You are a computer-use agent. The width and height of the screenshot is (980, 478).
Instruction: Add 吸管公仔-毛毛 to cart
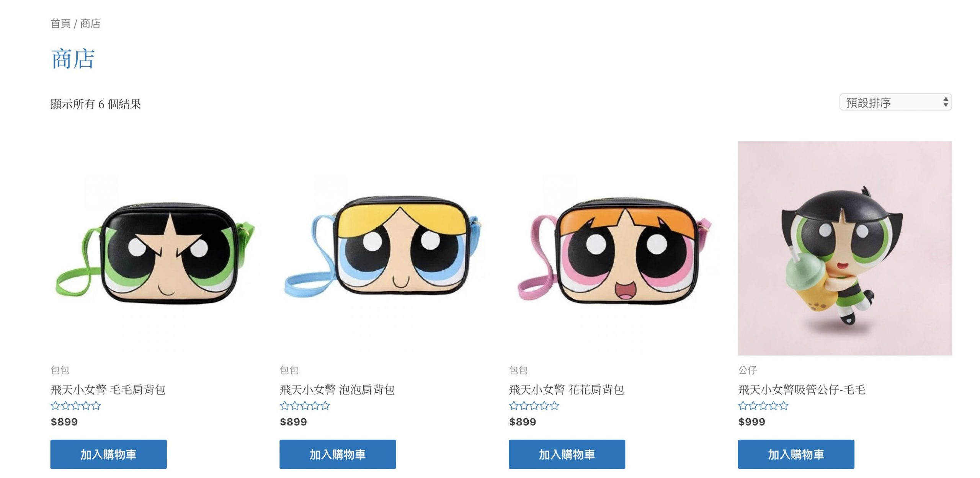click(x=796, y=454)
